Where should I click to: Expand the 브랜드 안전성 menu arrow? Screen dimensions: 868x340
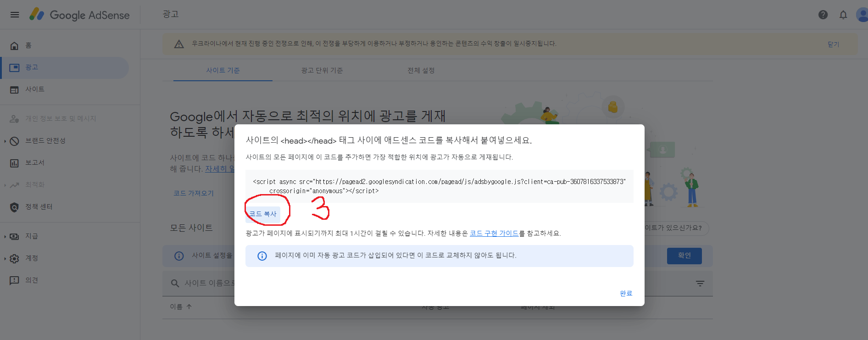click(5, 141)
